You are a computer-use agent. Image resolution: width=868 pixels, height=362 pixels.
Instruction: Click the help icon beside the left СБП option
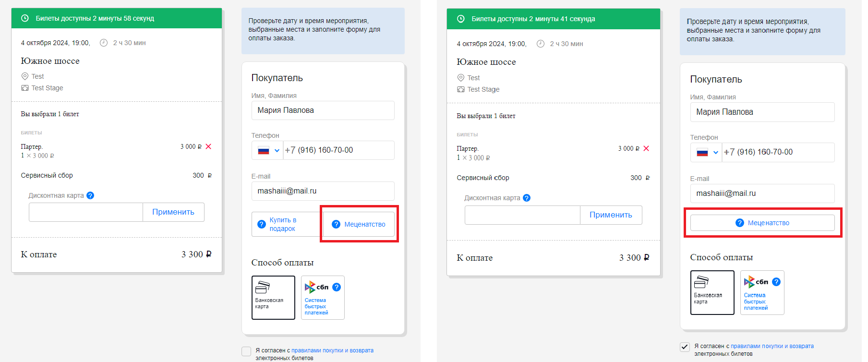pyautogui.click(x=337, y=287)
